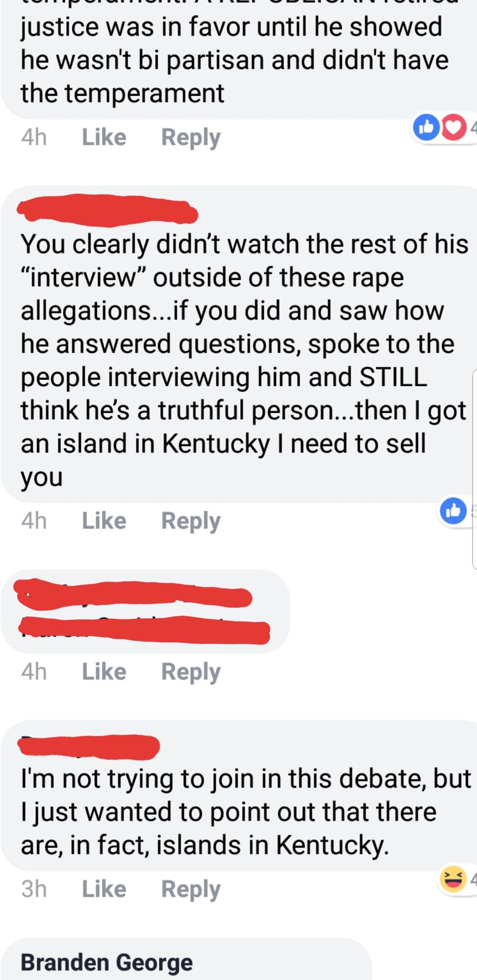Screen dimensions: 477x980
Task: Click the 3h timestamp on the islands comment
Action: 34,889
